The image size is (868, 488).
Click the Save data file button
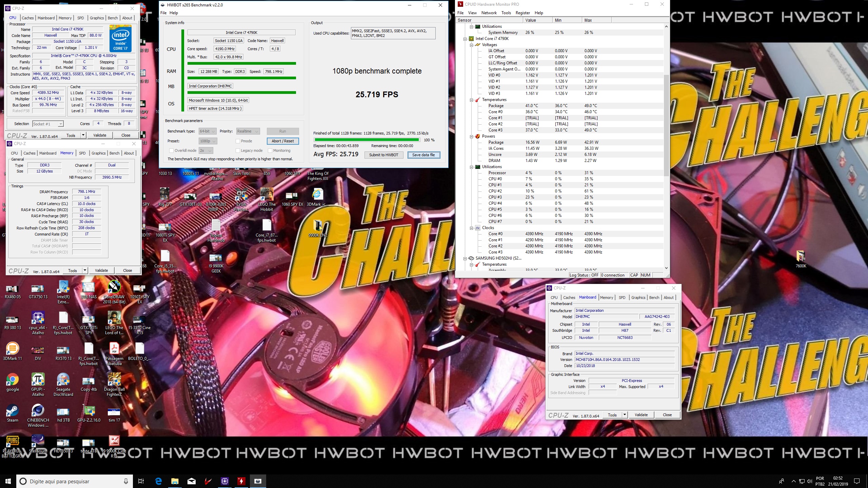423,155
